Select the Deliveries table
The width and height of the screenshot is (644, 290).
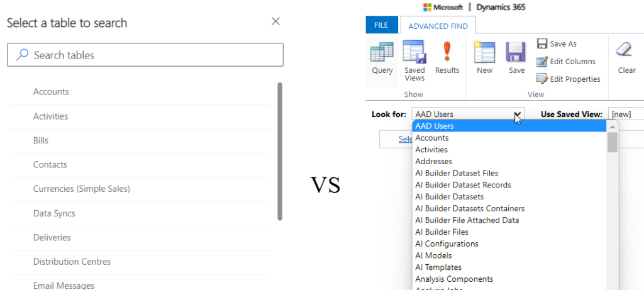[x=140, y=237]
